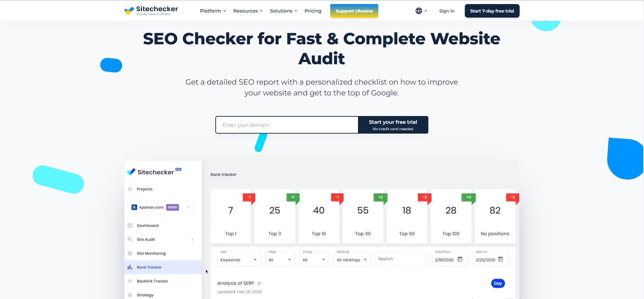Click 'Updated: Feb 25, 2020' text

[x=239, y=292]
